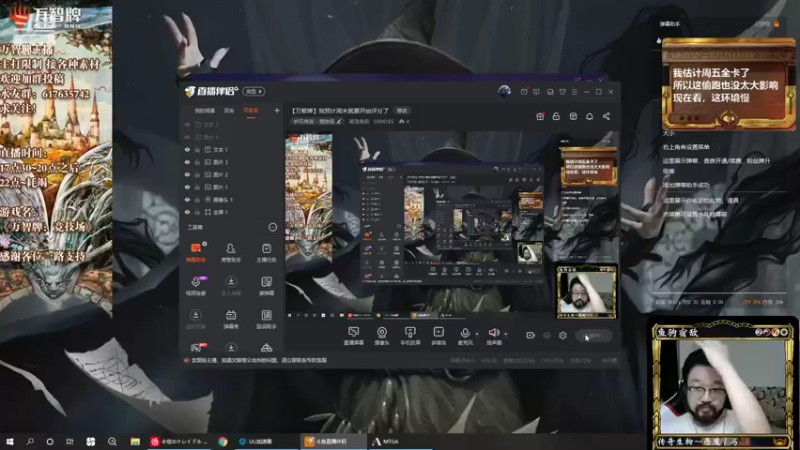
Task: Open the settings gear in bottom bar
Action: [563, 335]
